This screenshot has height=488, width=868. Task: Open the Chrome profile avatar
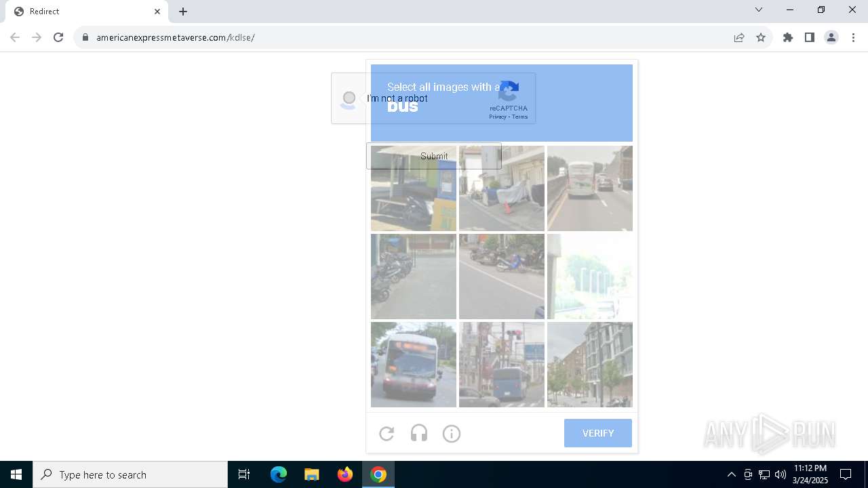(831, 37)
